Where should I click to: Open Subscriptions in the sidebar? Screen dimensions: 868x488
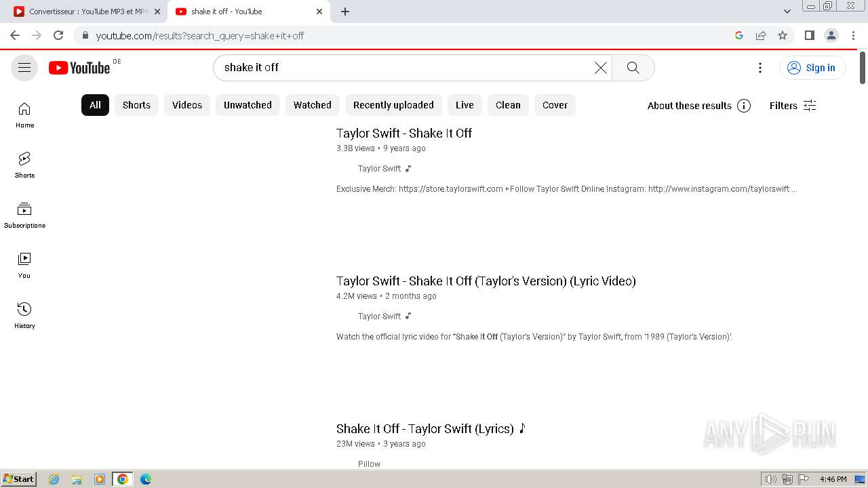point(24,216)
